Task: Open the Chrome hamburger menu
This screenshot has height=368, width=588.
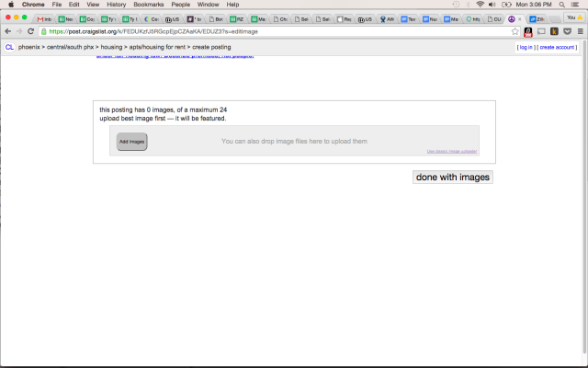Action: pos(580,31)
